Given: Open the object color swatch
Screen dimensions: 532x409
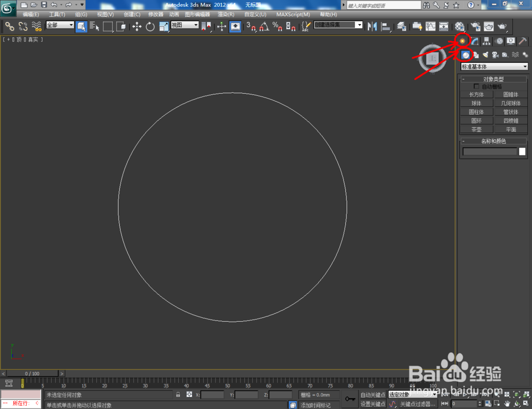Looking at the screenshot, I should click(522, 152).
